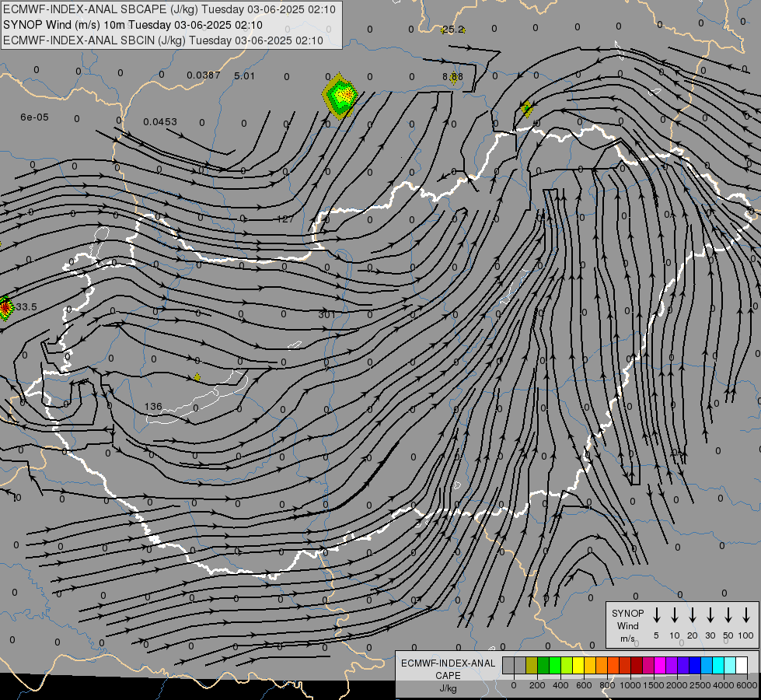Click the 2500 tick label in CAPE legend
Screen dimensions: 761x700
700,685
